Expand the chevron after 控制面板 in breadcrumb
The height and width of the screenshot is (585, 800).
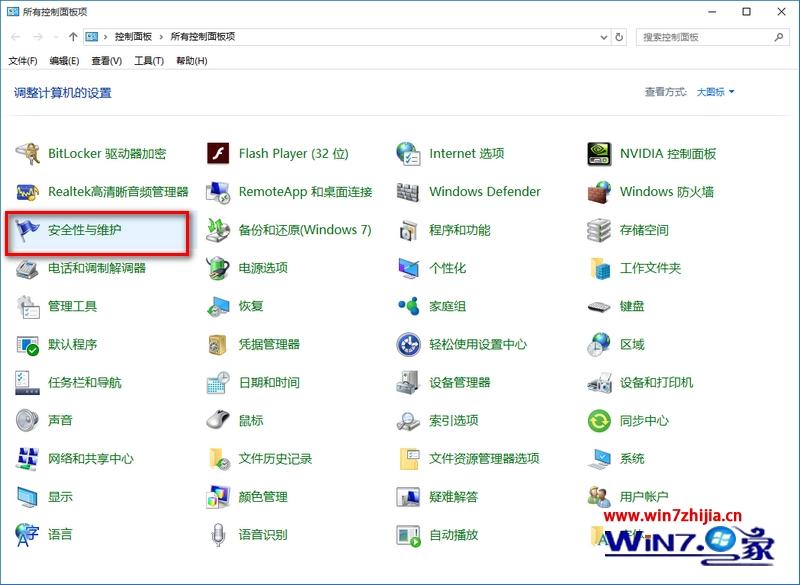pos(161,37)
